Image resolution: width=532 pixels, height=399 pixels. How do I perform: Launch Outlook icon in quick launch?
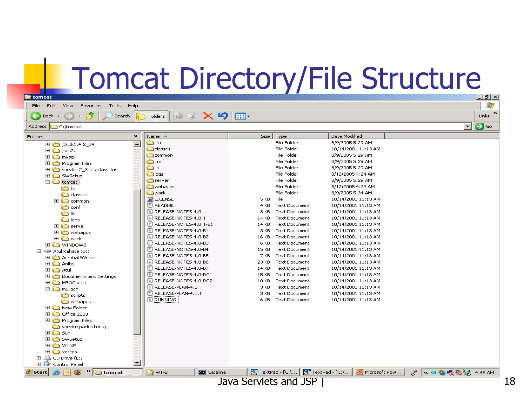67,372
